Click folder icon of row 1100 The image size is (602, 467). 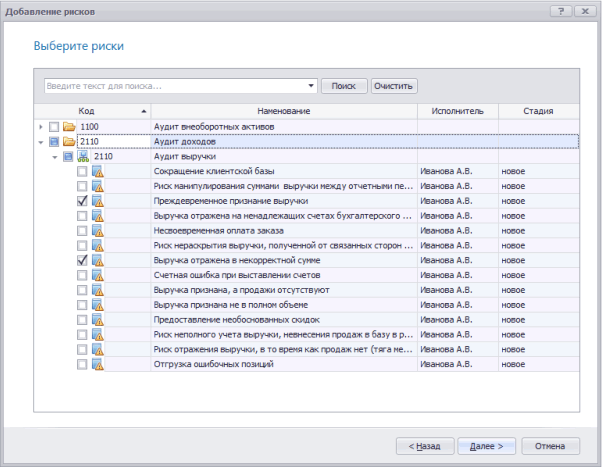click(69, 127)
